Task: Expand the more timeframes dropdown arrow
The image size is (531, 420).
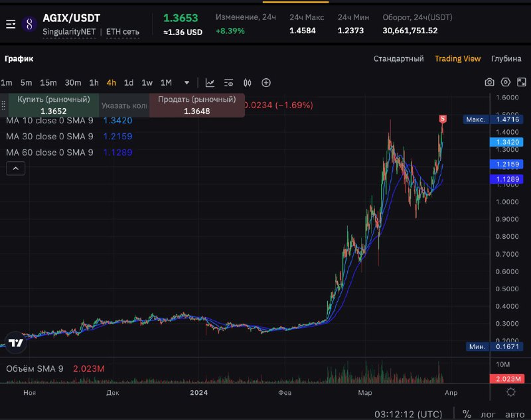Action: tap(187, 82)
